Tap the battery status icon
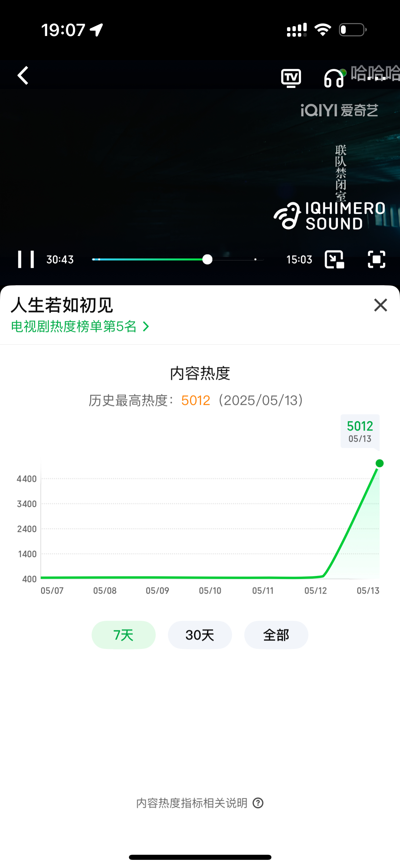Image resolution: width=400 pixels, height=868 pixels. tap(353, 30)
